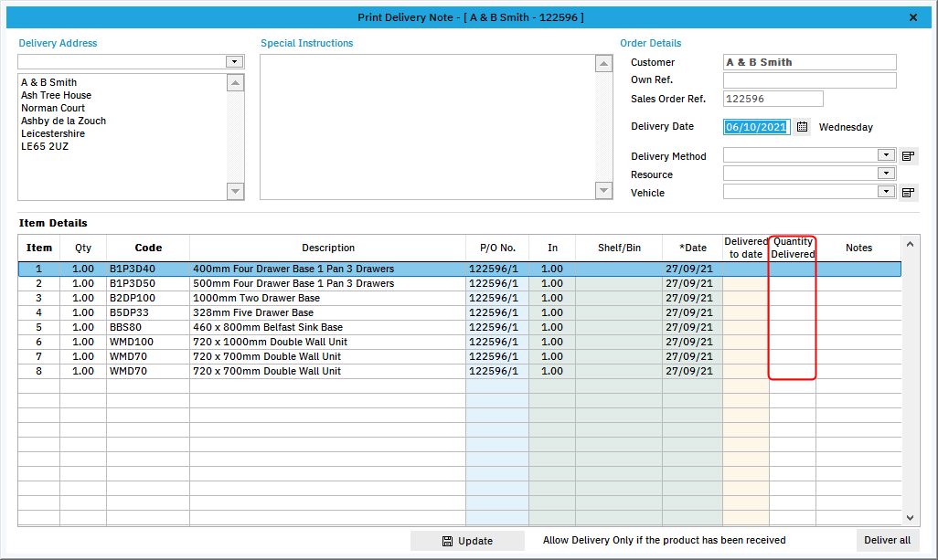Click the scroll-up arrow on the item grid
The height and width of the screenshot is (560, 938).
tap(910, 244)
